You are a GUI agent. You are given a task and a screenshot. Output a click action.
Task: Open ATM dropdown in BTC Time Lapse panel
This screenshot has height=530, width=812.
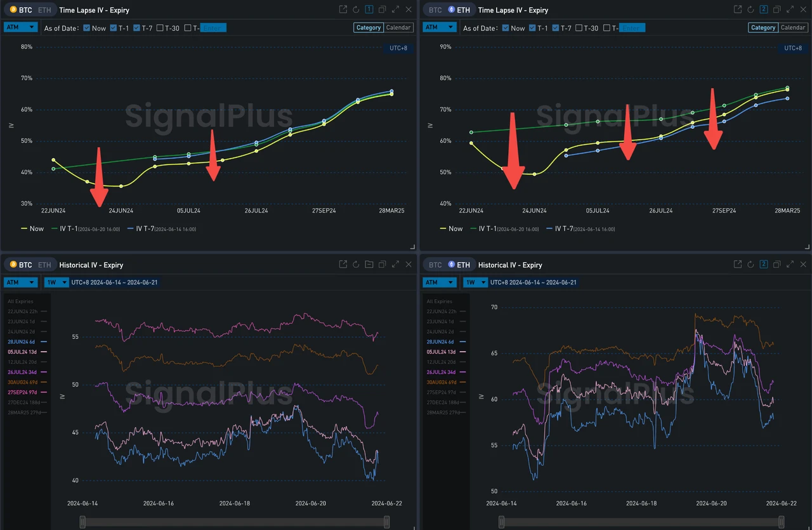point(19,27)
